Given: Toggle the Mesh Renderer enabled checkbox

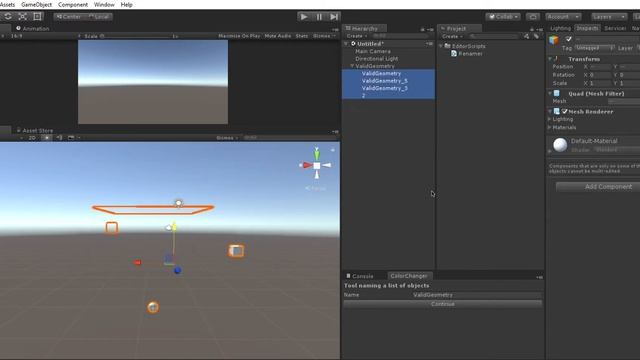Looking at the screenshot, I should (x=564, y=111).
